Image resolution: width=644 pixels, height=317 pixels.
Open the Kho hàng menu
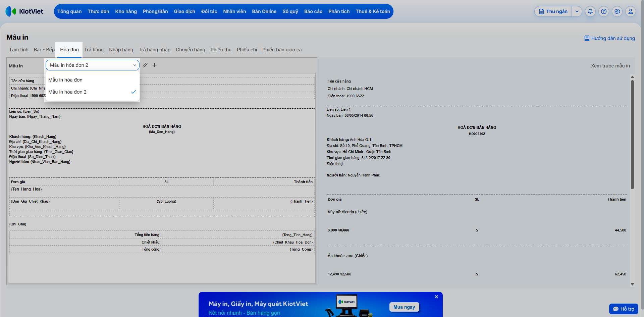(126, 11)
